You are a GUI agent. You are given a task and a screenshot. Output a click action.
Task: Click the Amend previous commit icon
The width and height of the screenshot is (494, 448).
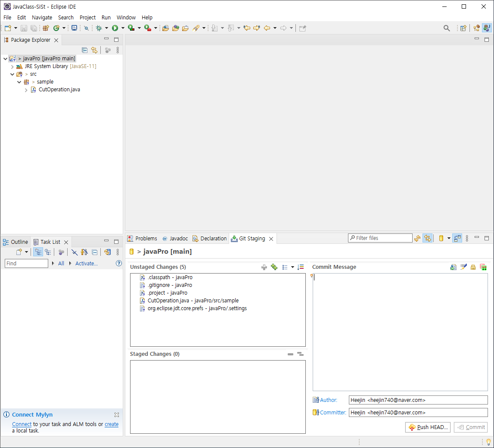click(x=453, y=267)
